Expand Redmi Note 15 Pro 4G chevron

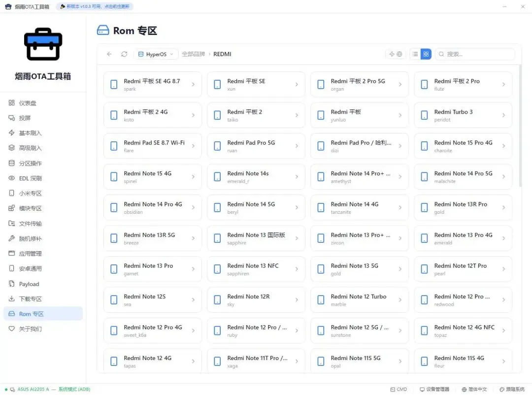click(503, 146)
